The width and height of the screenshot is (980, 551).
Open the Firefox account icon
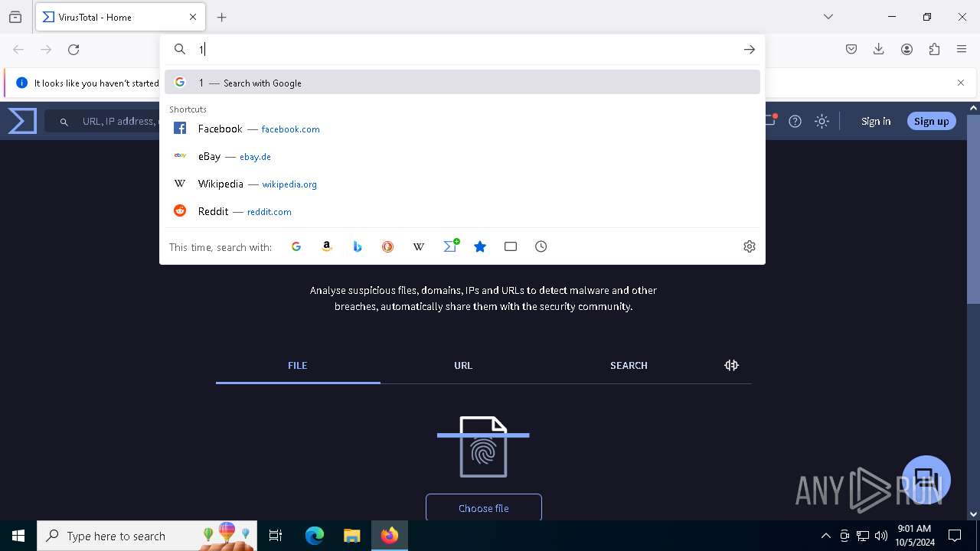pos(906,49)
